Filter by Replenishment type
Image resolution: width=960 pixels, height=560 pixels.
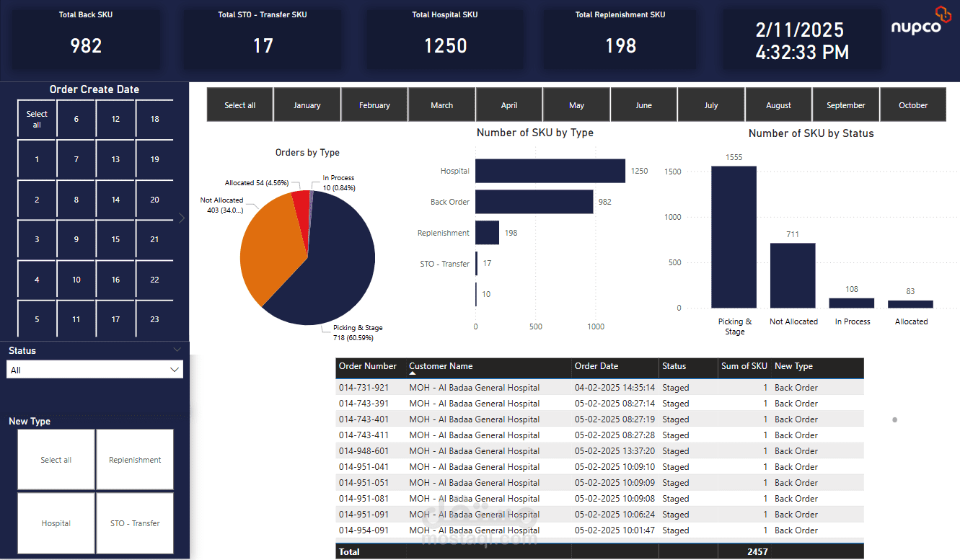click(135, 460)
